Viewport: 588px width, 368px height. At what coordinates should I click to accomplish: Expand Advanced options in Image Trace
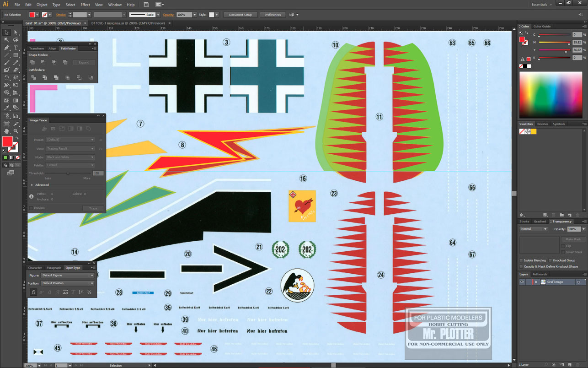[32, 185]
